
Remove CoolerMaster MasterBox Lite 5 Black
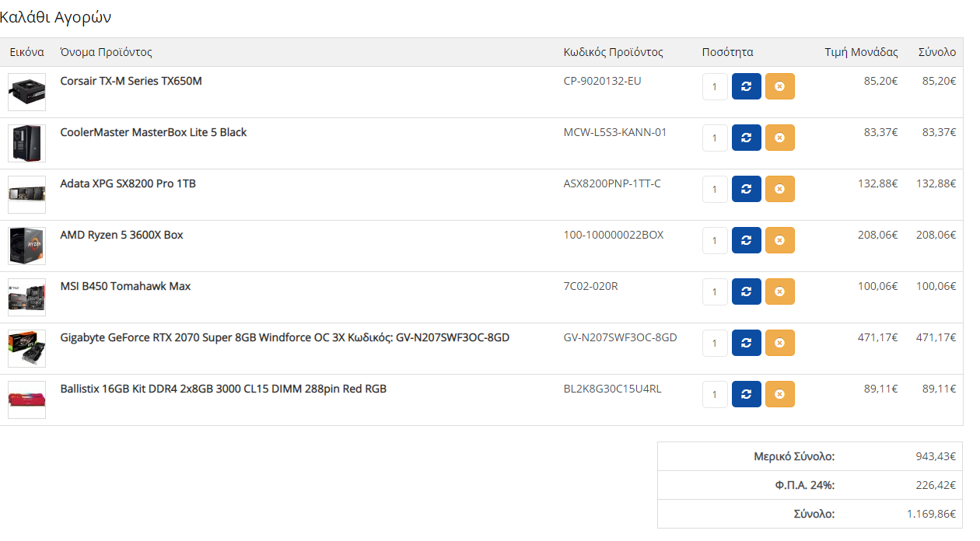click(x=780, y=138)
